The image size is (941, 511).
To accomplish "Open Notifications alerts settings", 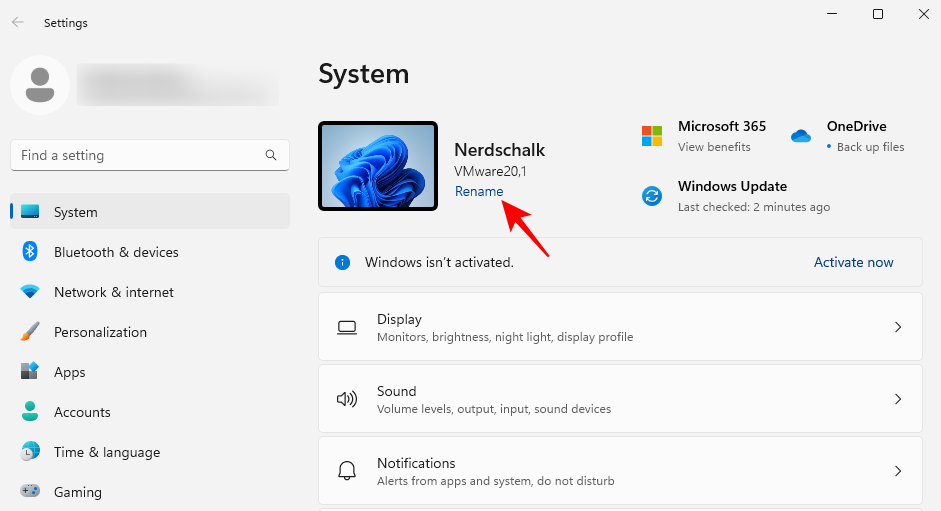I will (x=620, y=471).
